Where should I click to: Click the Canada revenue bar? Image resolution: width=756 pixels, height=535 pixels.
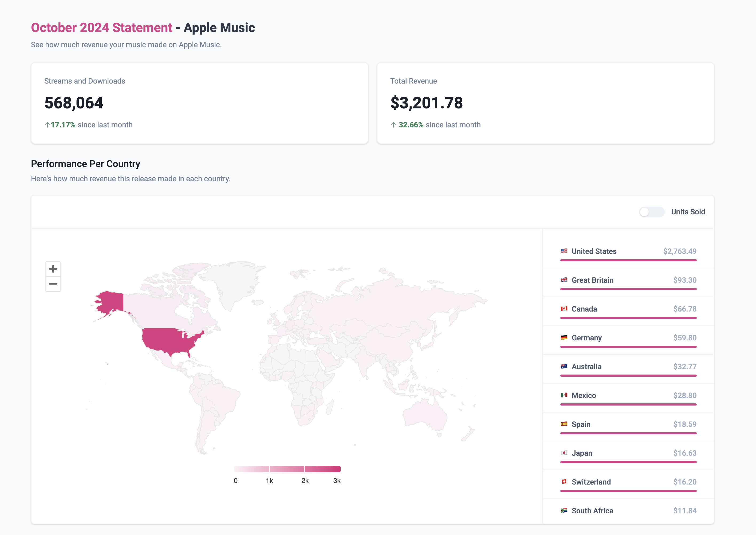pyautogui.click(x=628, y=318)
